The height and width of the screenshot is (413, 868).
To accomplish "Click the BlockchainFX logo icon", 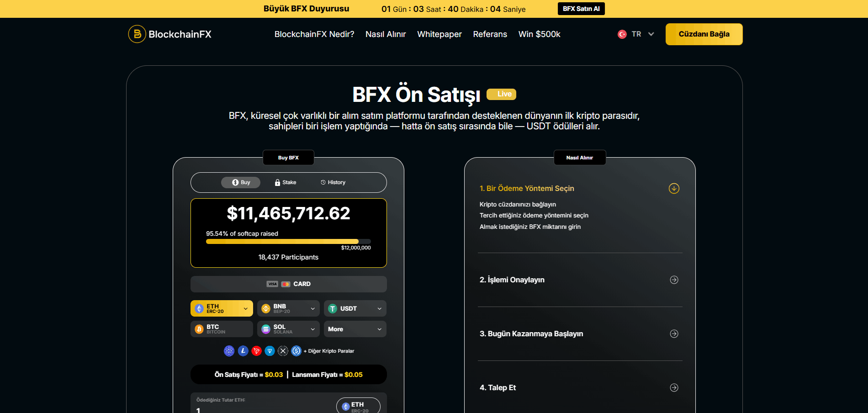I will click(x=137, y=34).
